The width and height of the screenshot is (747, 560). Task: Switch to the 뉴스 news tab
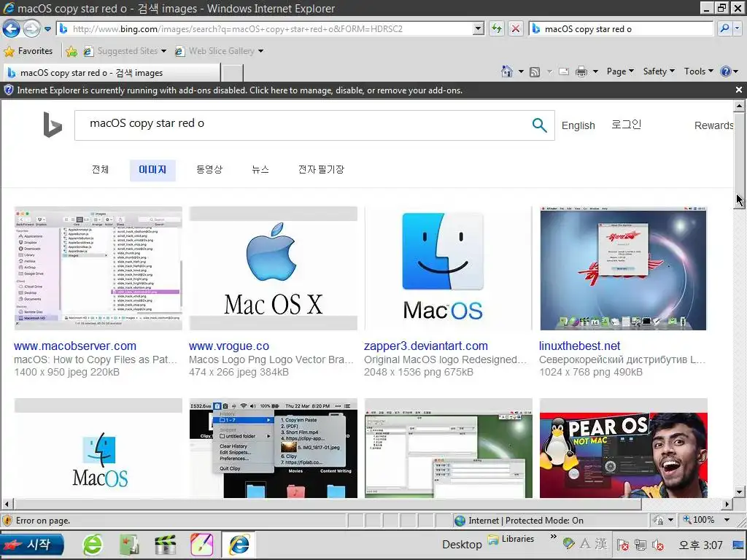click(x=260, y=170)
